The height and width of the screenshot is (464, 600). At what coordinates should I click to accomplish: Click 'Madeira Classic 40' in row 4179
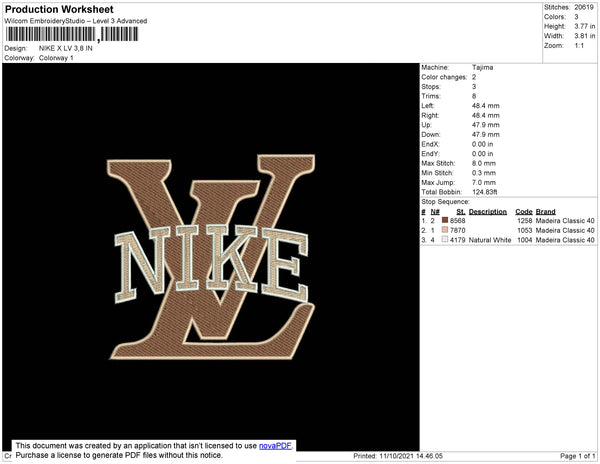pyautogui.click(x=565, y=240)
